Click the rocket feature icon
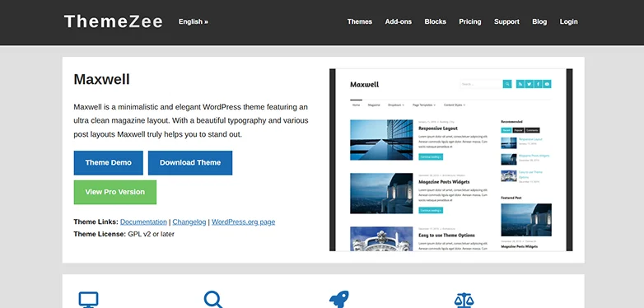Image resolution: width=644 pixels, height=308 pixels. point(338,300)
